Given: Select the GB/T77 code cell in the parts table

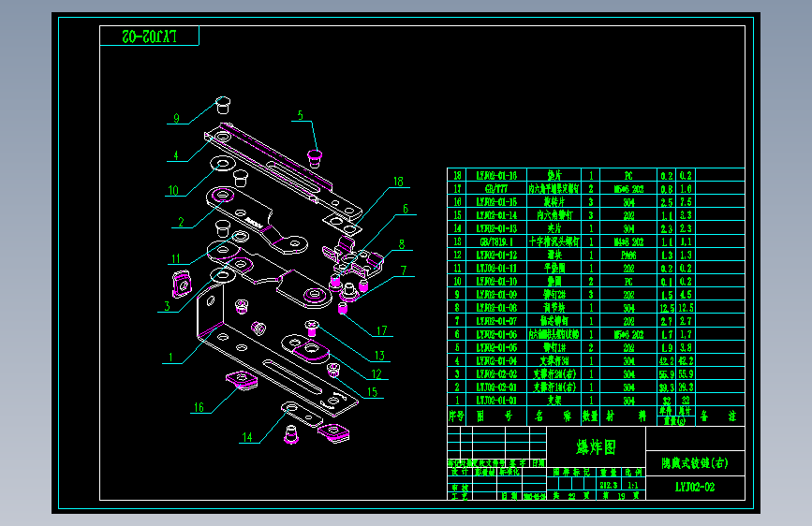Looking at the screenshot, I should click(x=496, y=189).
